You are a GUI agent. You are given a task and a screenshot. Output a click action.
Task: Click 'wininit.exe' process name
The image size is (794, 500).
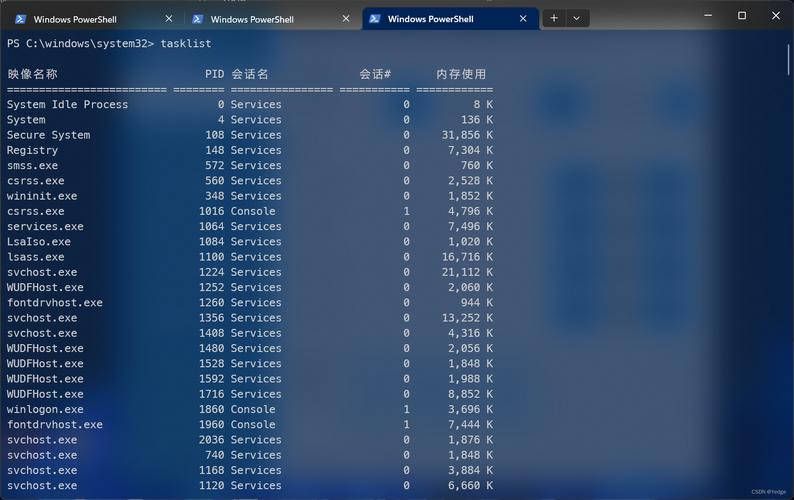(x=42, y=196)
